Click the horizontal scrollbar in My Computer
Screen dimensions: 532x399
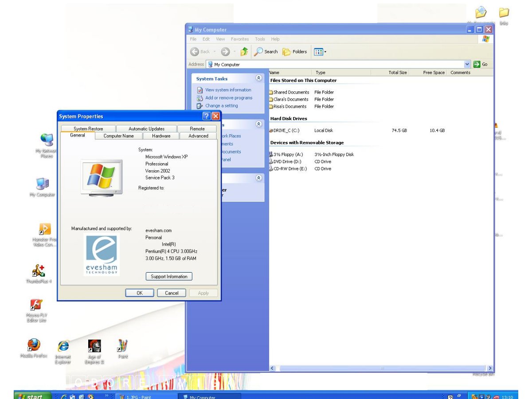(381, 368)
